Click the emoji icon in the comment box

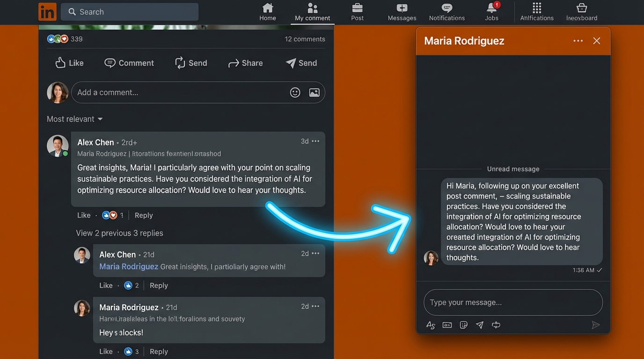295,92
